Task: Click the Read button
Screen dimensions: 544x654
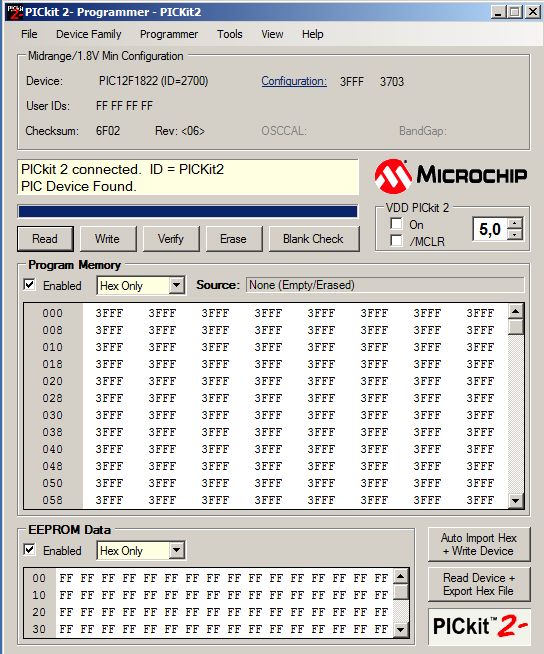Action: coord(45,239)
